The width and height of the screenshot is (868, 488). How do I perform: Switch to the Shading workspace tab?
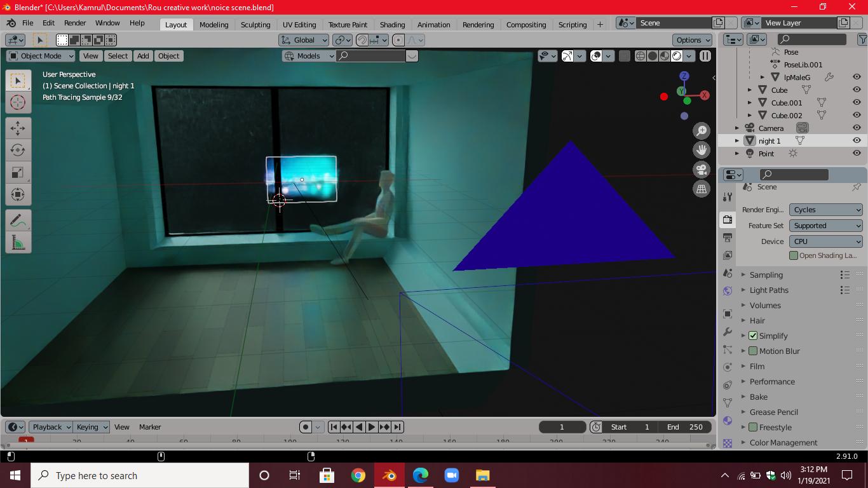(x=392, y=24)
